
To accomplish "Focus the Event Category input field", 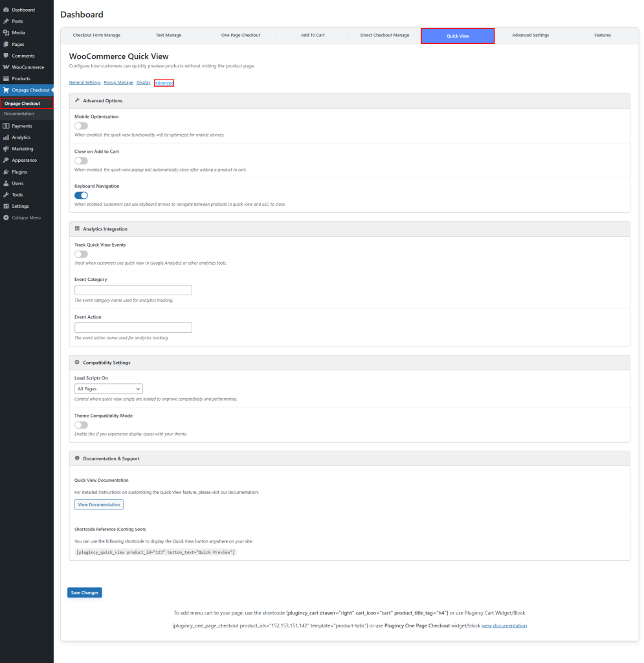I will click(133, 290).
